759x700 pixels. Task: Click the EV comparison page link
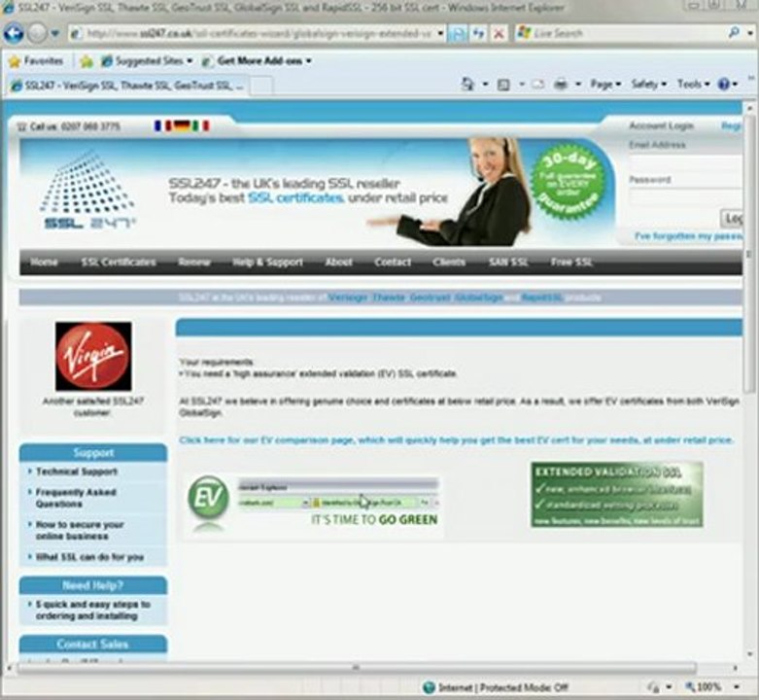tap(456, 440)
